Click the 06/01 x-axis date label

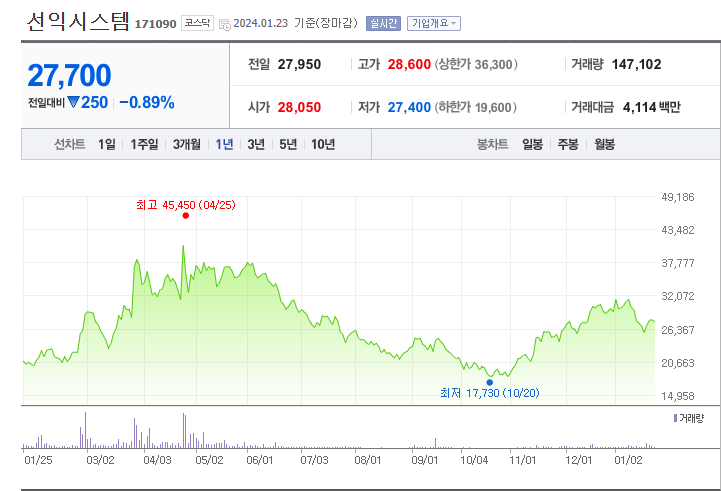pos(260,460)
